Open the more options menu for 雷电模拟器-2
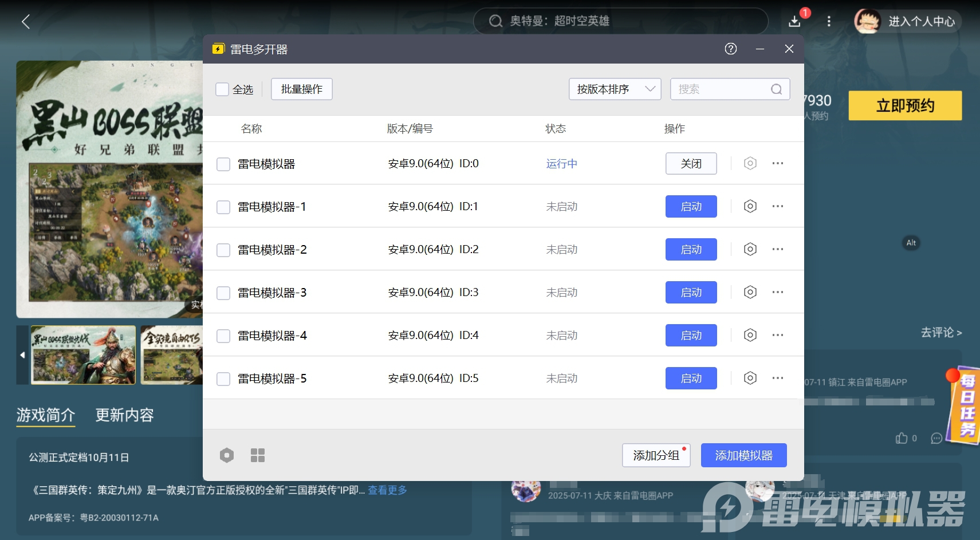The image size is (980, 540). coord(778,249)
